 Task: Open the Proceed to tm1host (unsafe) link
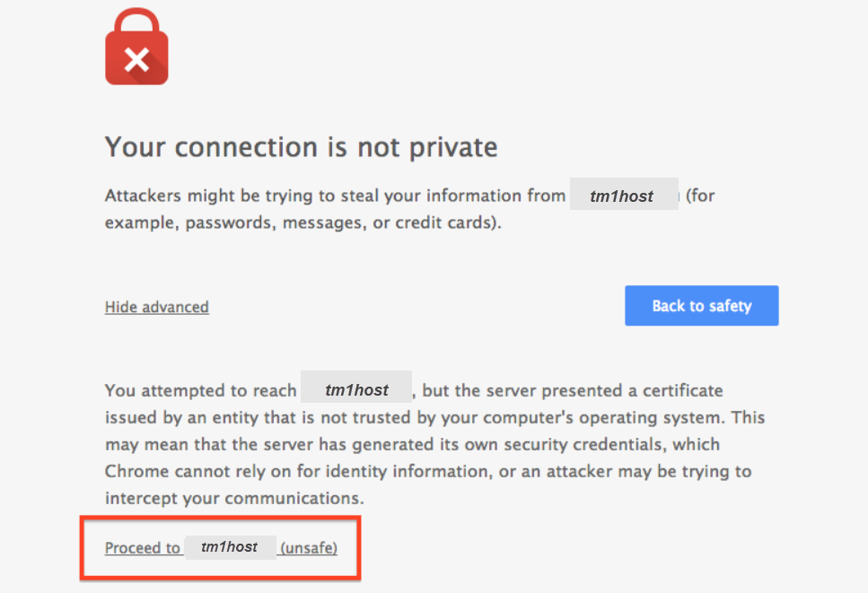pyautogui.click(x=221, y=547)
